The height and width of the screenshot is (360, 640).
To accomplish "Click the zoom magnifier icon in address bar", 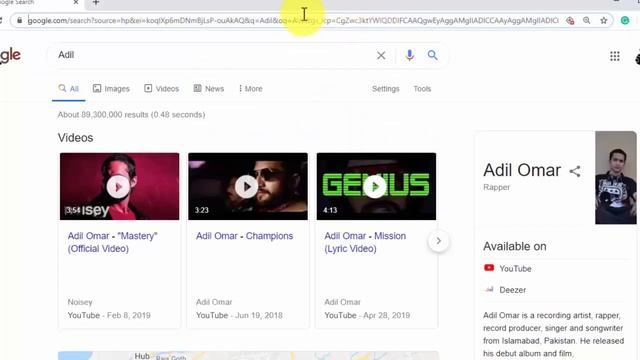I will pos(587,20).
